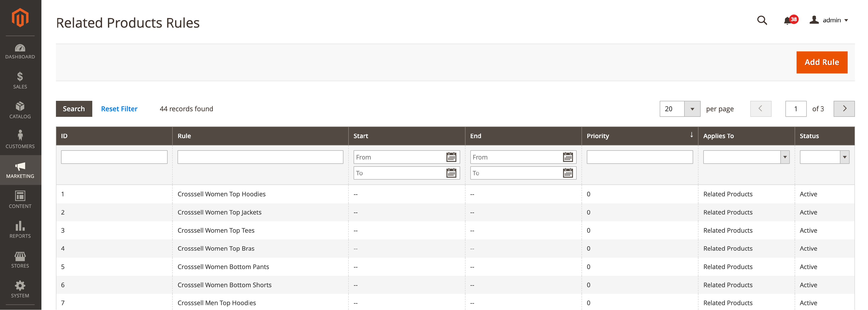Open the Content sidebar menu
868x310 pixels.
click(x=20, y=200)
